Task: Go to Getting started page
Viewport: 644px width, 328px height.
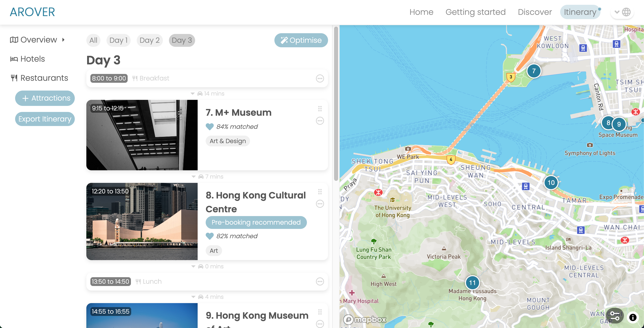Action: click(475, 12)
